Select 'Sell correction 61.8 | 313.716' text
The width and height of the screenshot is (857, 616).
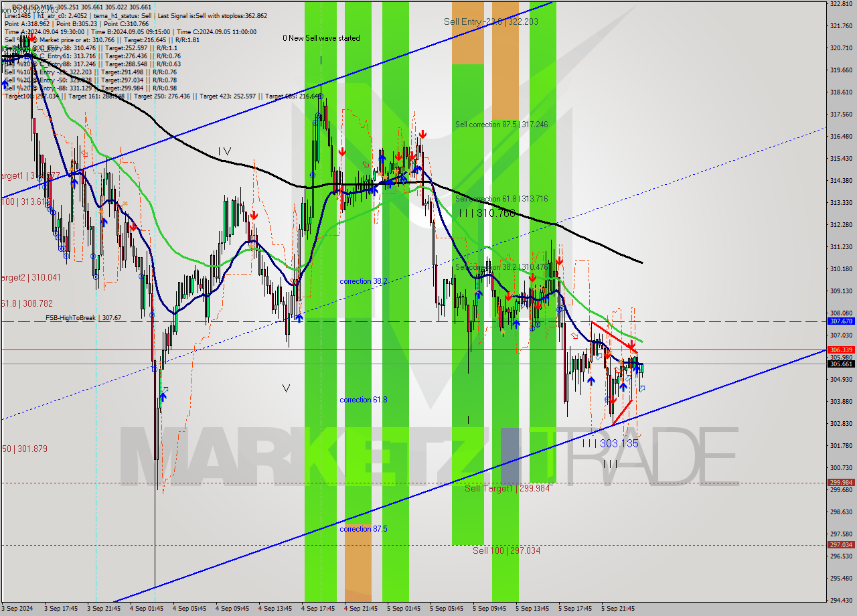[501, 199]
